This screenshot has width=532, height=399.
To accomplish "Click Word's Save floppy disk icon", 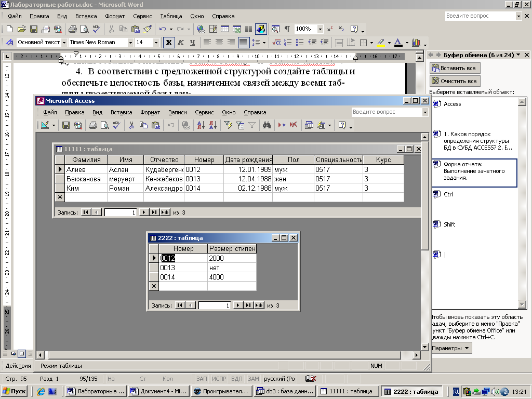I will pos(34,29).
